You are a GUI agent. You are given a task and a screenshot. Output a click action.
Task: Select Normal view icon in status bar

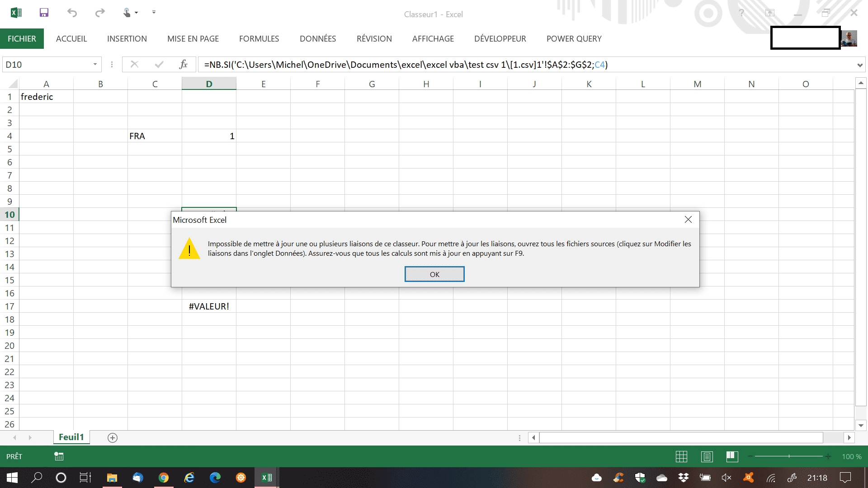point(681,457)
